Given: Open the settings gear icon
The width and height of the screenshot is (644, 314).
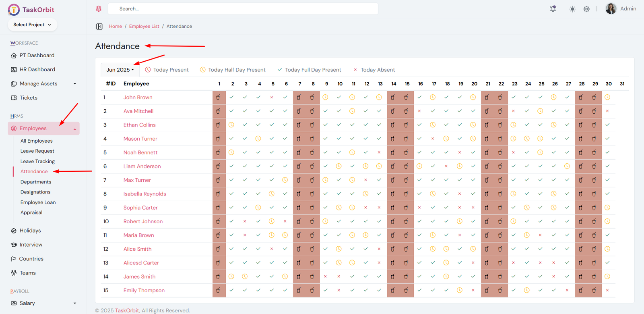Looking at the screenshot, I should [x=586, y=9].
